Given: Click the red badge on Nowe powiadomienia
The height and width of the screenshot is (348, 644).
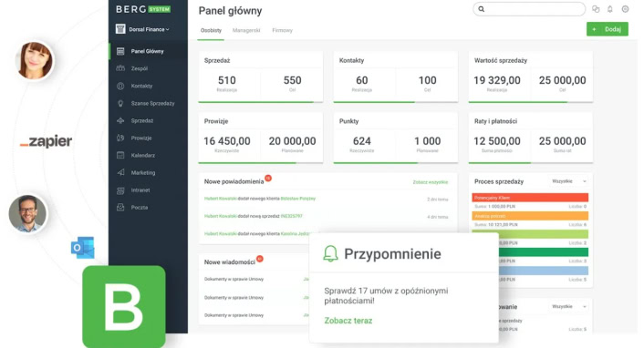Looking at the screenshot, I should click(268, 179).
